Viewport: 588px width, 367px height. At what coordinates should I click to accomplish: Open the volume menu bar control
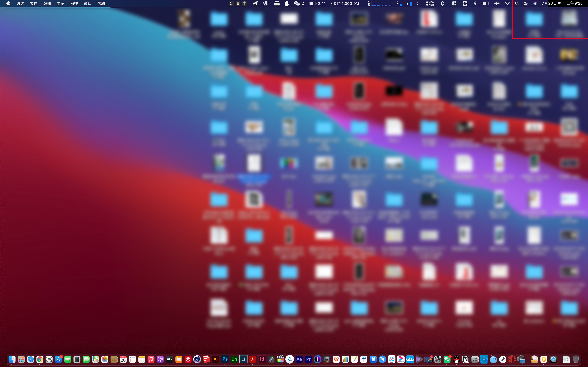point(497,3)
